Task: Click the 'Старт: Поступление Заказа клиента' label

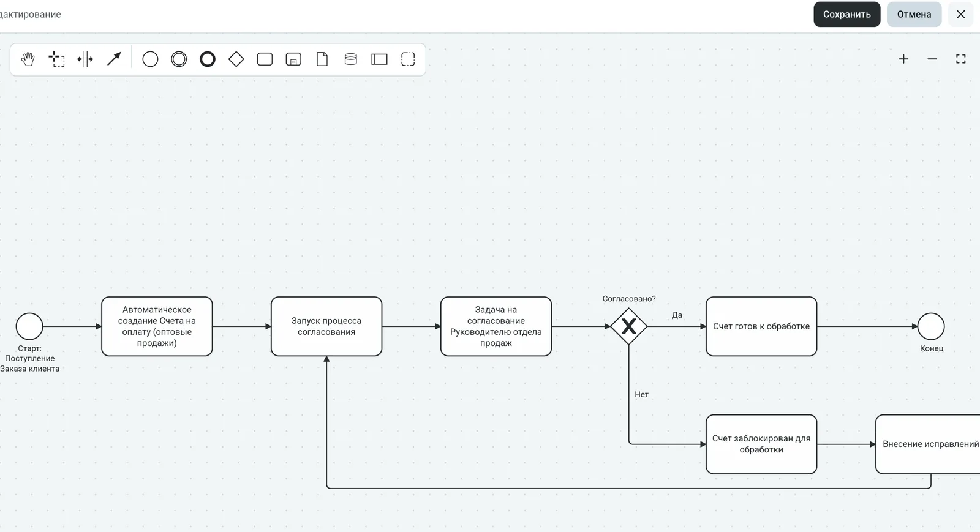Action: tap(30, 359)
